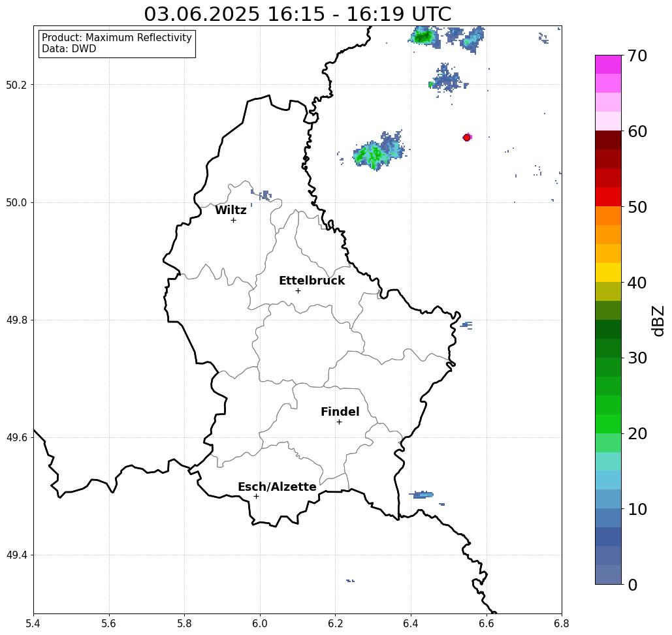Click the "50.0" latitude axis label
The width and height of the screenshot is (672, 635).
point(16,202)
